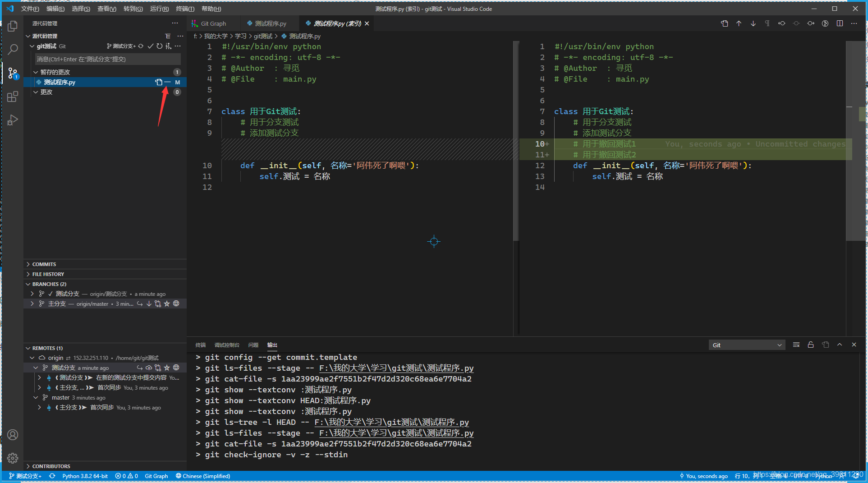Toggle whitespace pilcrow icon in editor toolbar
Screen dimensions: 868x483
pyautogui.click(x=767, y=23)
